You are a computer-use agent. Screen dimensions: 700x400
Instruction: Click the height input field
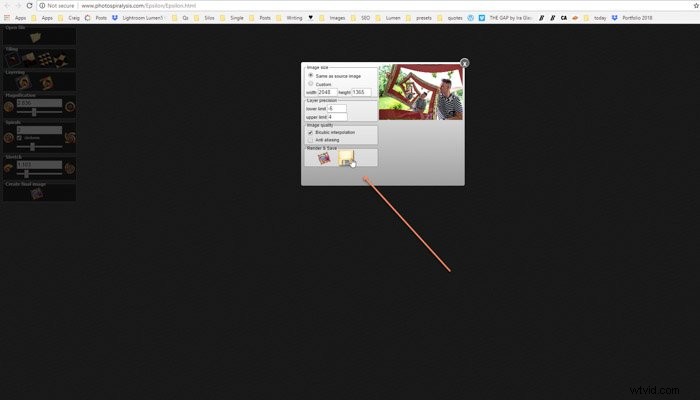click(x=361, y=92)
